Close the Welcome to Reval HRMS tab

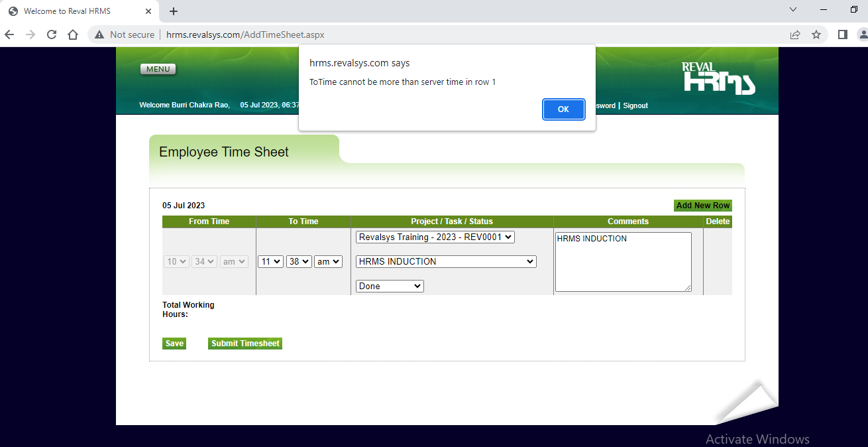coord(148,11)
